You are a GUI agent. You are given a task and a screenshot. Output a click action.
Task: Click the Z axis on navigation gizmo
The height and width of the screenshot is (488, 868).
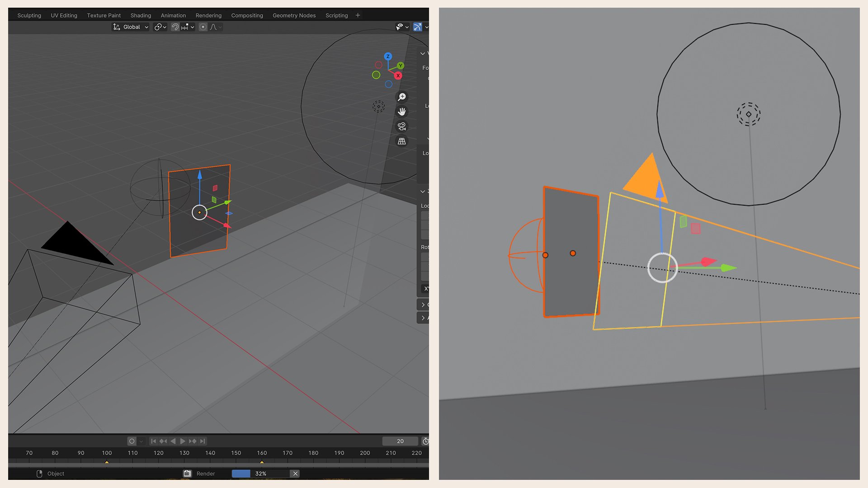click(388, 56)
